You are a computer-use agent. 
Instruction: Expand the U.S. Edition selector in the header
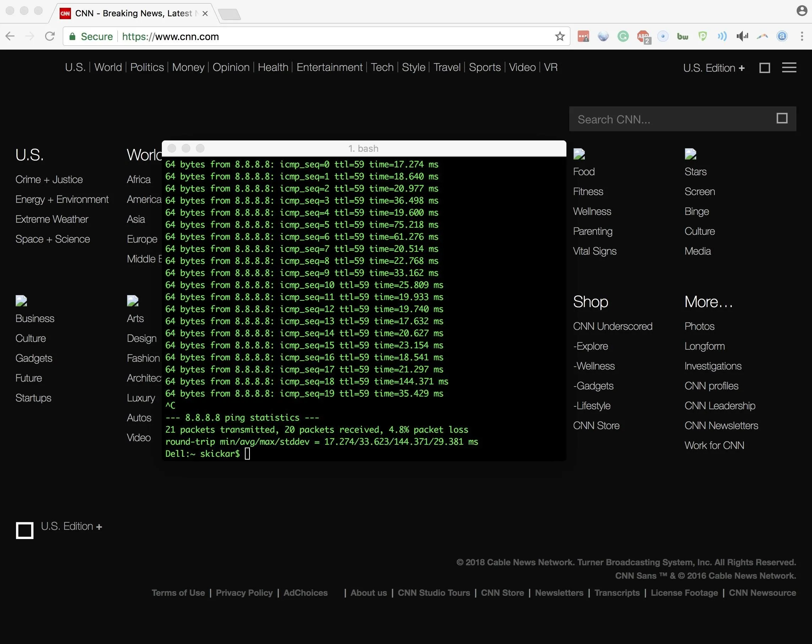click(x=714, y=68)
